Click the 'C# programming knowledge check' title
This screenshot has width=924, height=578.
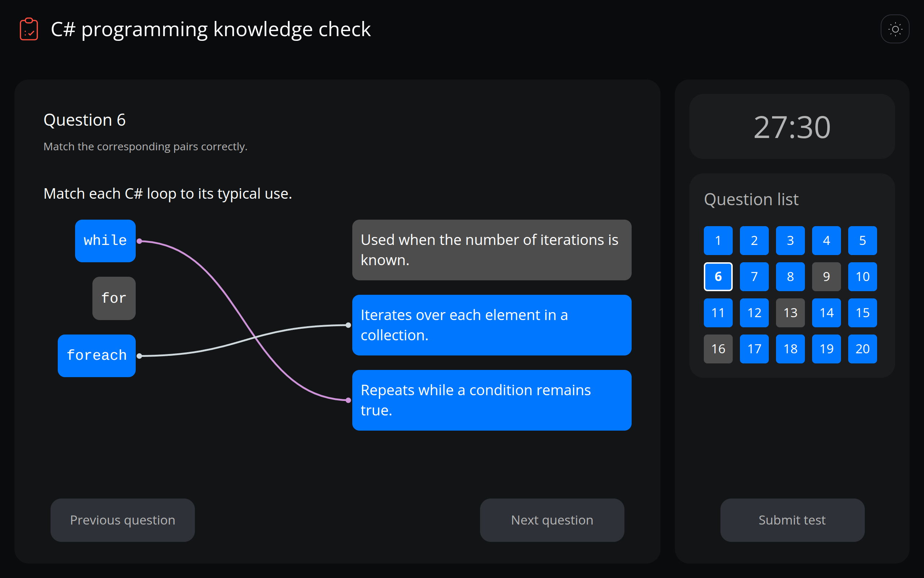[x=211, y=29]
